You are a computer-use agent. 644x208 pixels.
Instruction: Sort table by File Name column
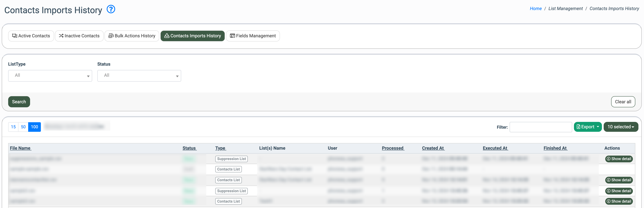pos(20,148)
